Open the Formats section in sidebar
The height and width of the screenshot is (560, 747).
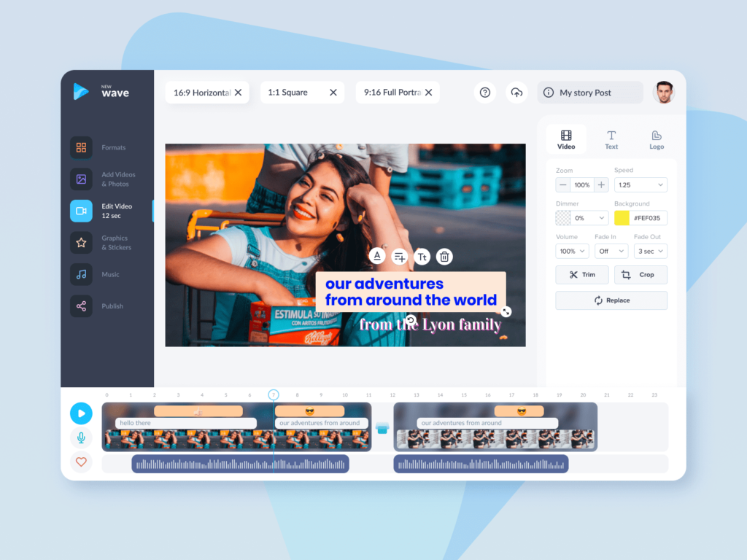click(81, 147)
